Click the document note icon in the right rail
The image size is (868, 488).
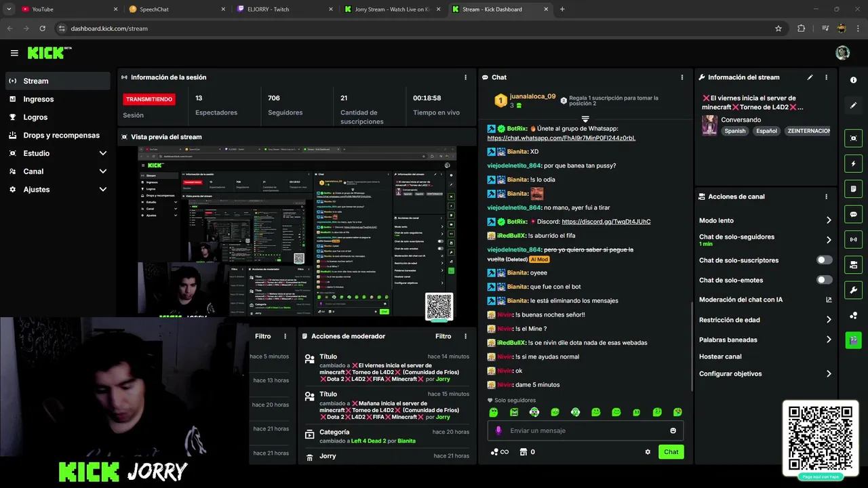point(853,188)
